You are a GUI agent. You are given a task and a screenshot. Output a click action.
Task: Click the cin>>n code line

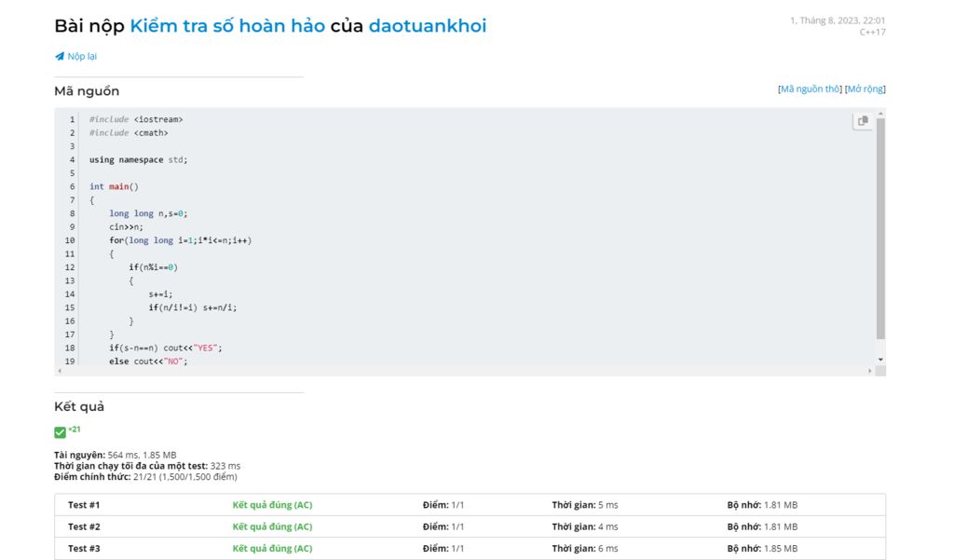coord(126,227)
